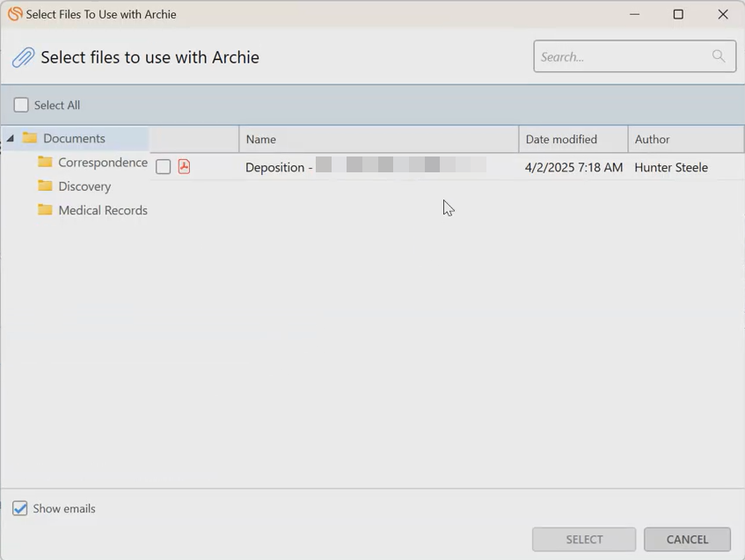
Task: Sort by Date modified column header
Action: coord(573,139)
